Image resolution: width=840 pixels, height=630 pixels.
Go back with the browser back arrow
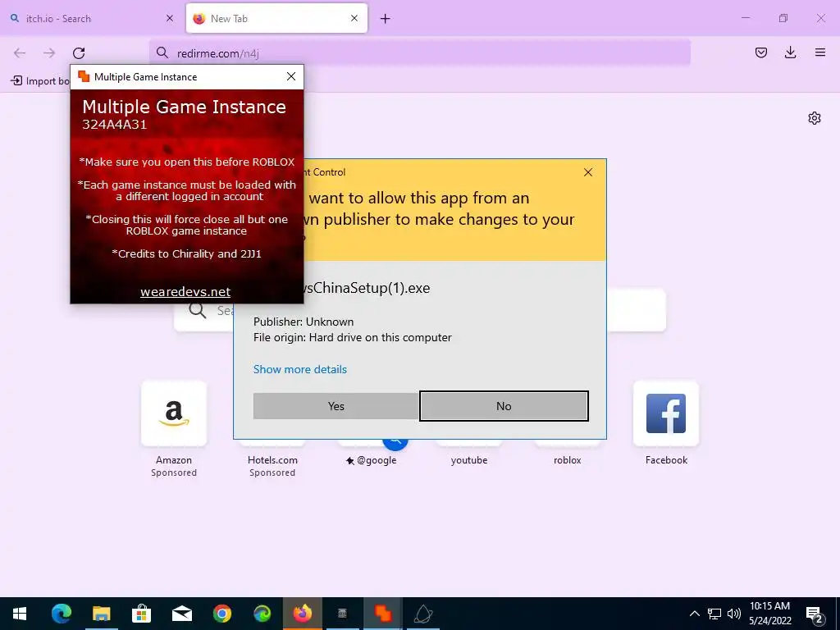point(20,52)
